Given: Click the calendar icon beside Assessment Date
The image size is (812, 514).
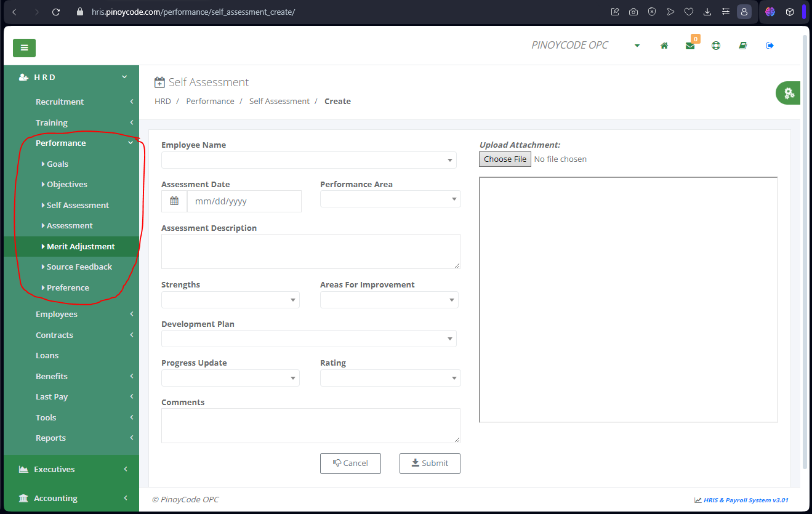Looking at the screenshot, I should [174, 201].
